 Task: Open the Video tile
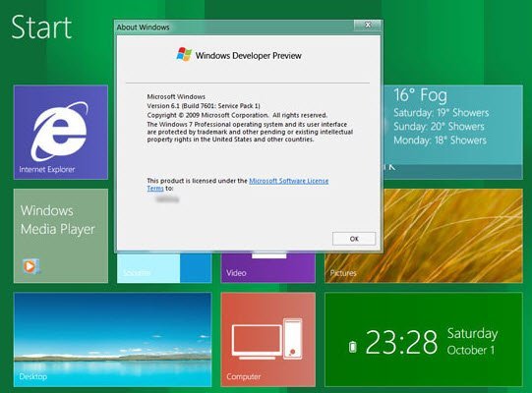click(268, 268)
